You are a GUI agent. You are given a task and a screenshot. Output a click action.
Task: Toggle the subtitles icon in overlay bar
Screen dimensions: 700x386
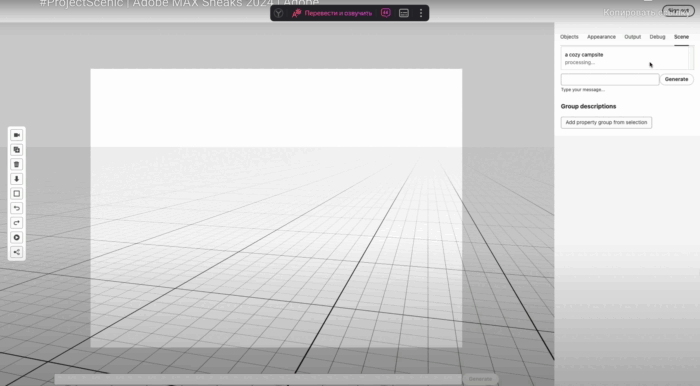click(x=404, y=13)
